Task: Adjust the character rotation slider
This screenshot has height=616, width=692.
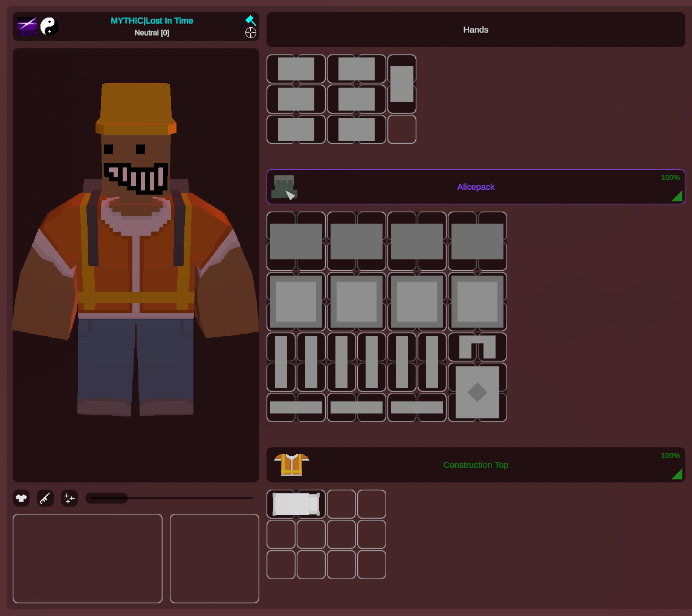Action: pos(170,498)
